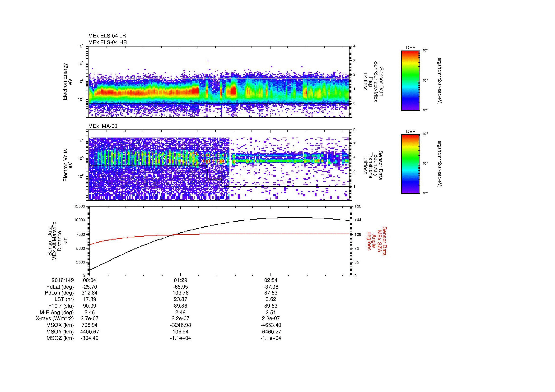This screenshot has width=555, height=392.
Task: Click the F10.7 value '89.86'
Action: pyautogui.click(x=180, y=306)
